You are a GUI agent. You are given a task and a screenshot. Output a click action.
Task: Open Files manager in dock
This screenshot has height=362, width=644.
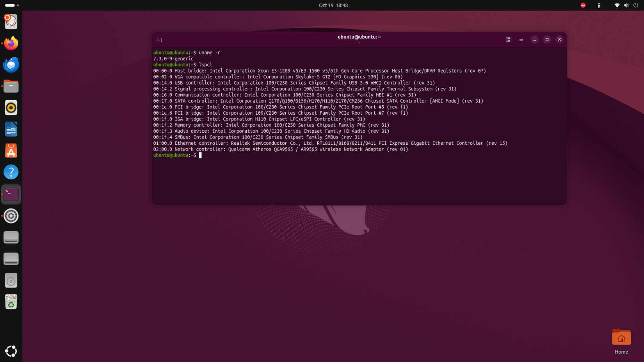tap(11, 86)
